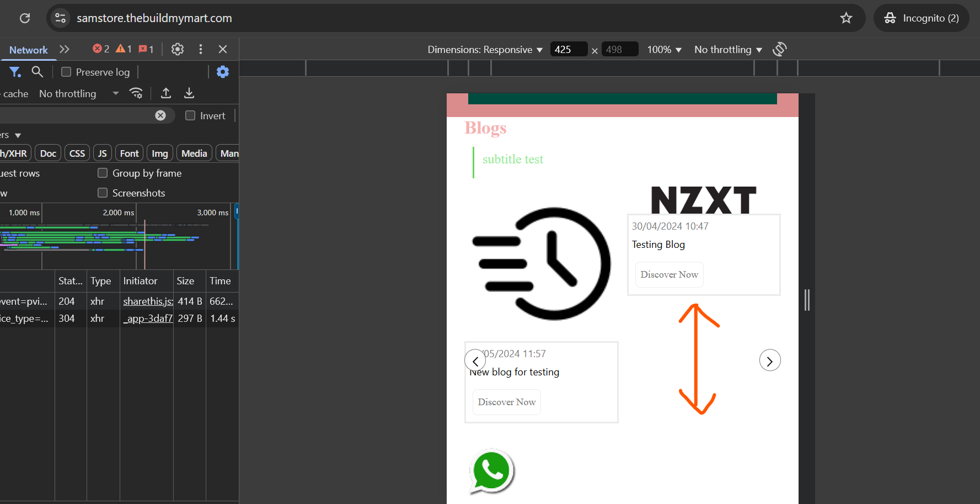
Task: Filter requests by Font type
Action: (x=130, y=153)
